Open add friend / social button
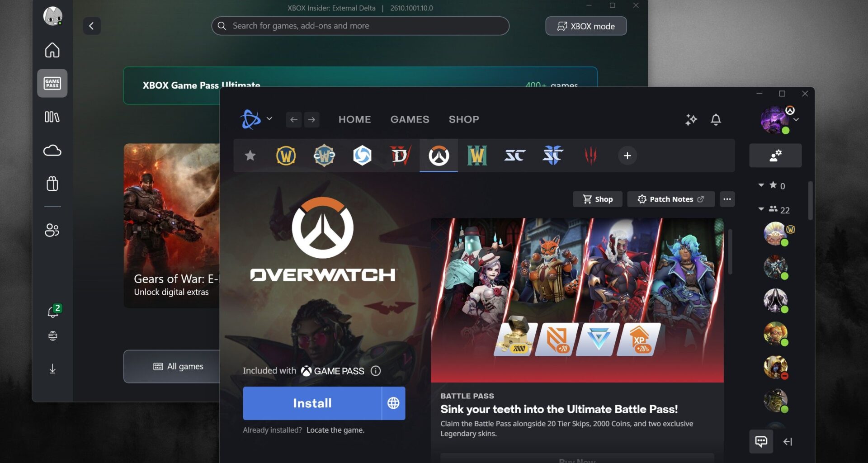Image resolution: width=868 pixels, height=463 pixels. point(775,156)
